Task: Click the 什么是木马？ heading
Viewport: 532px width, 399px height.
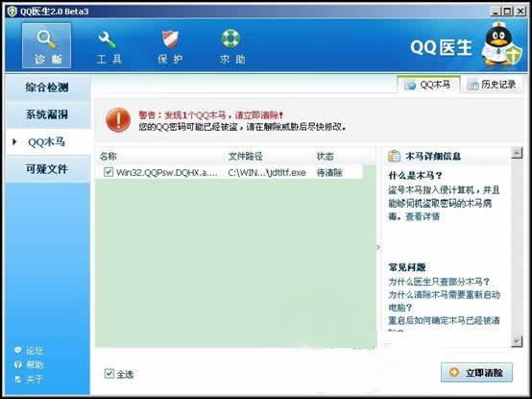Action: (415, 176)
